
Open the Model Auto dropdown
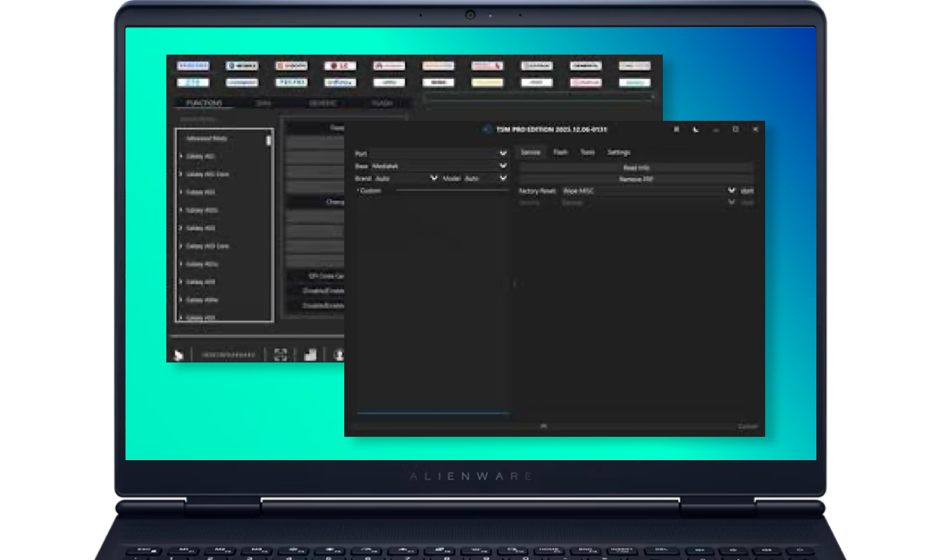point(486,178)
